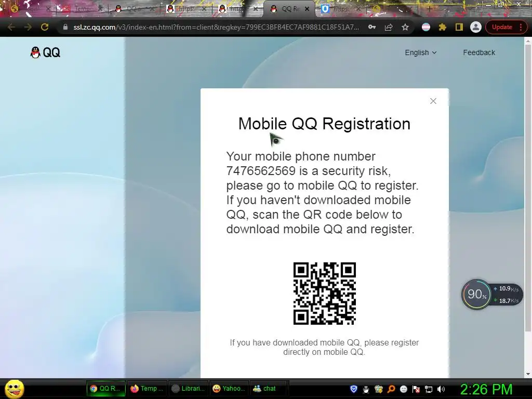Toggle the browser side panel
Viewport: 532px width, 399px height.
459,27
